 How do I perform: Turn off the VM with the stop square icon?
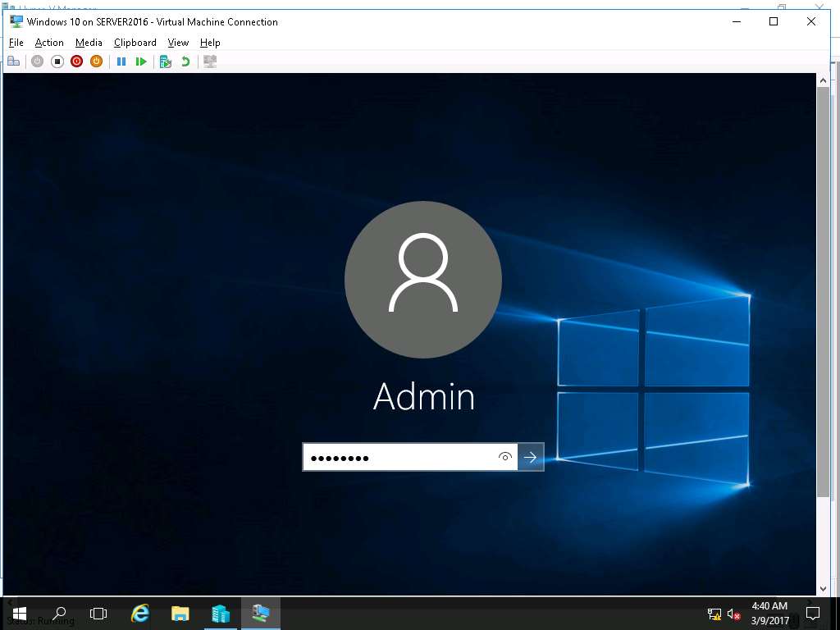click(x=57, y=62)
